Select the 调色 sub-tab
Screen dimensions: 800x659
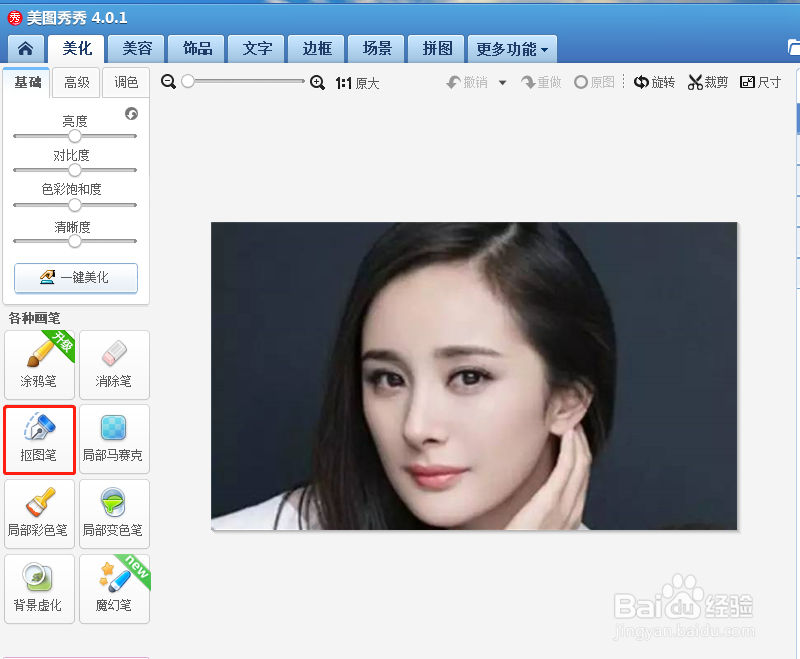point(126,82)
